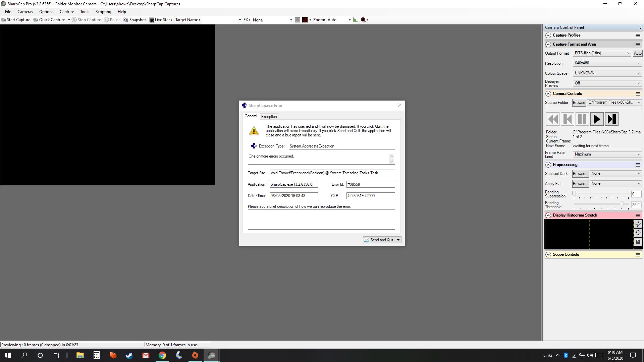Collapse the Preprocessing section
The width and height of the screenshot is (644, 362).
click(548, 165)
